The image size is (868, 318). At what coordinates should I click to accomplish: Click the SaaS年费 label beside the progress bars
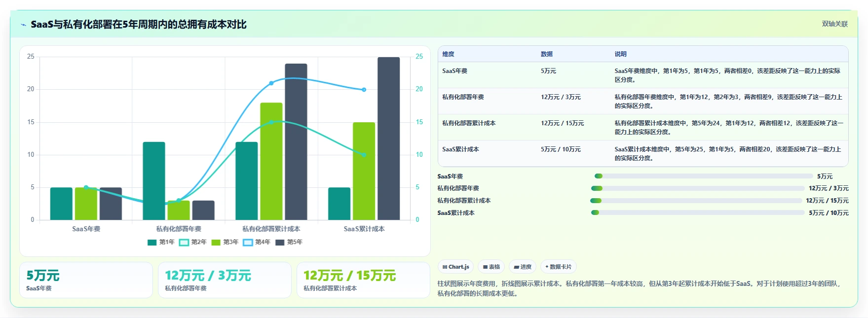coord(450,177)
